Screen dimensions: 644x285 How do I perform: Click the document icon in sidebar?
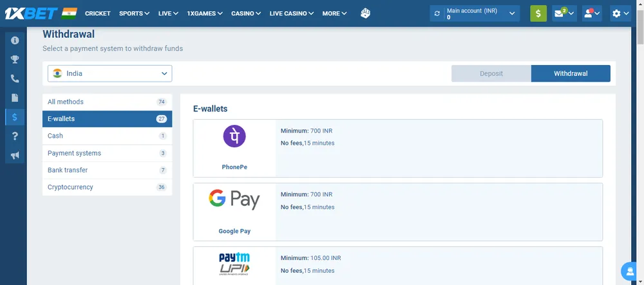pos(15,98)
